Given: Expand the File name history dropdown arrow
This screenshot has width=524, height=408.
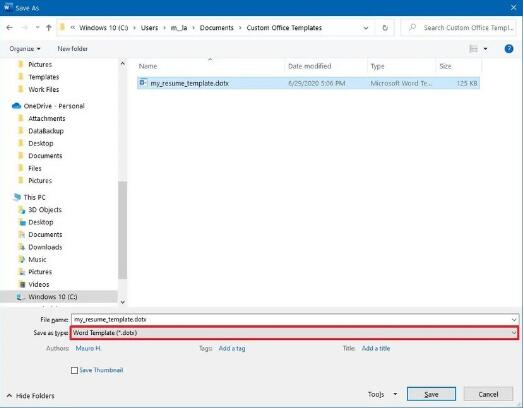Looking at the screenshot, I should [514, 320].
